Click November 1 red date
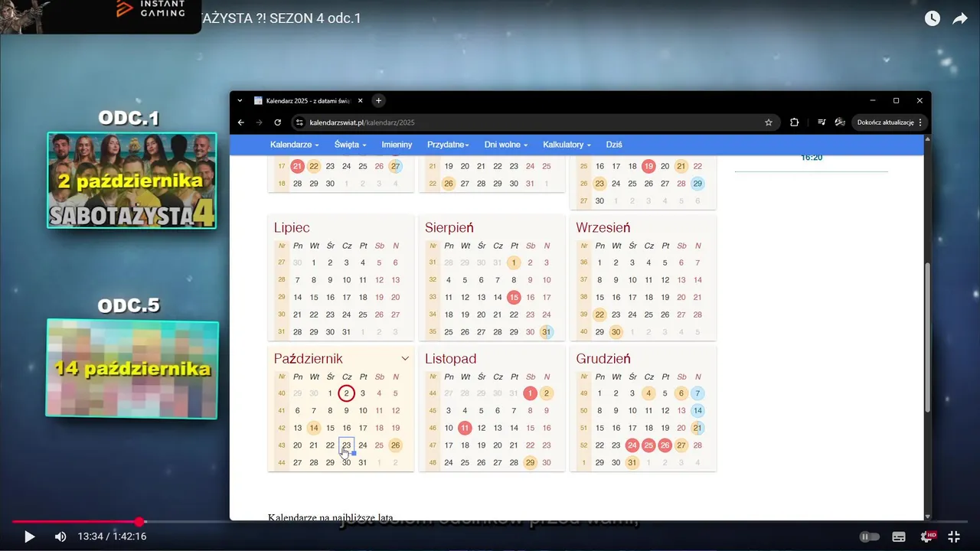 point(530,393)
